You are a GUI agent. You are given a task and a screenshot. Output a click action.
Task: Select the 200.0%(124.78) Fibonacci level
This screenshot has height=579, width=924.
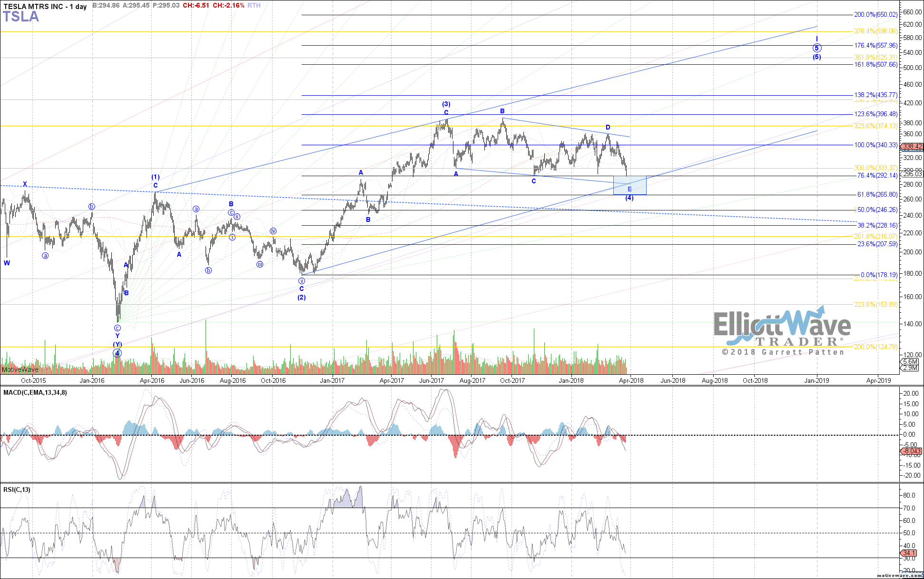click(875, 347)
